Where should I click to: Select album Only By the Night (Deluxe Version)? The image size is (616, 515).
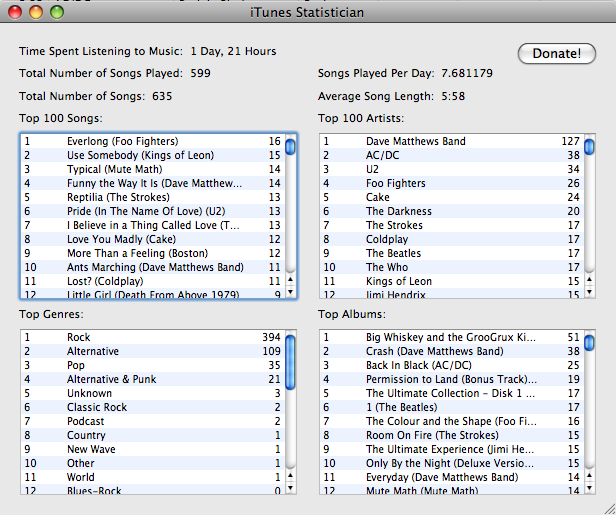click(452, 464)
